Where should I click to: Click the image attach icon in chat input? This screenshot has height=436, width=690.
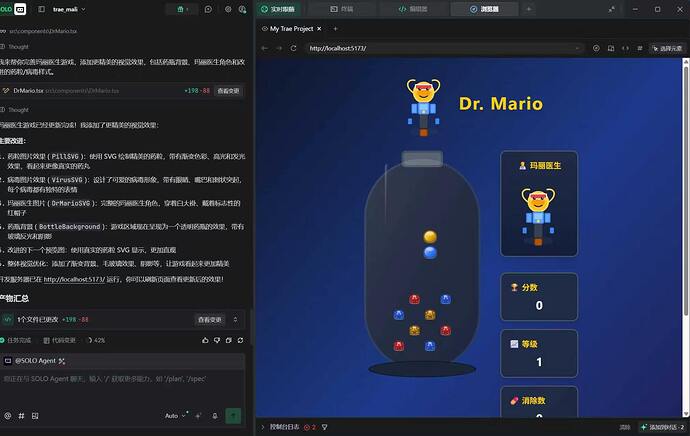pyautogui.click(x=35, y=415)
